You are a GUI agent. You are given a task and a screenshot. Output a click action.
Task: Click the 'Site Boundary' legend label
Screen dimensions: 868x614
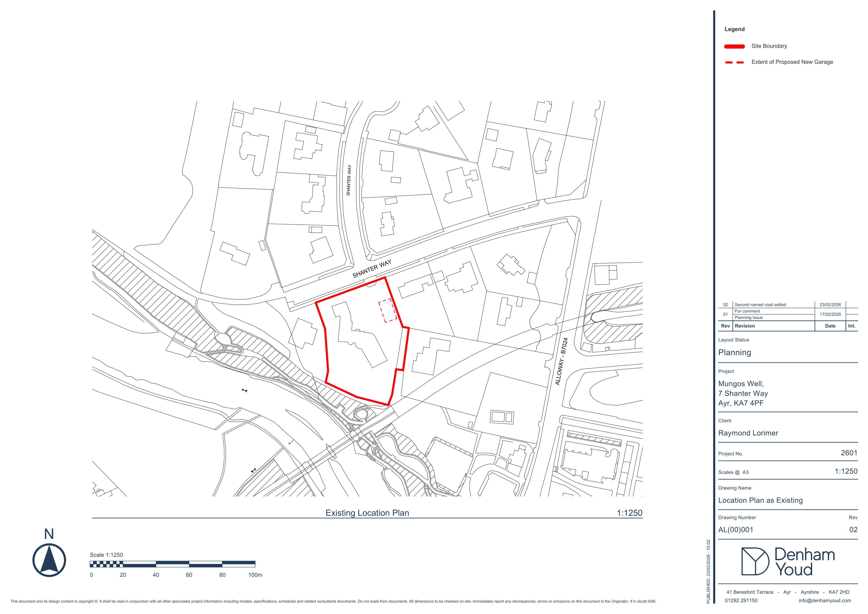[x=769, y=46]
